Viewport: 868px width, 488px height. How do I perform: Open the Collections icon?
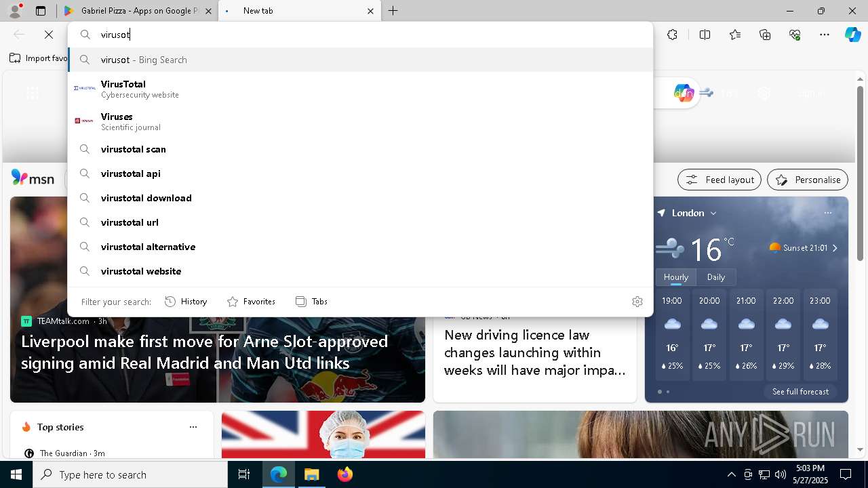pos(765,35)
